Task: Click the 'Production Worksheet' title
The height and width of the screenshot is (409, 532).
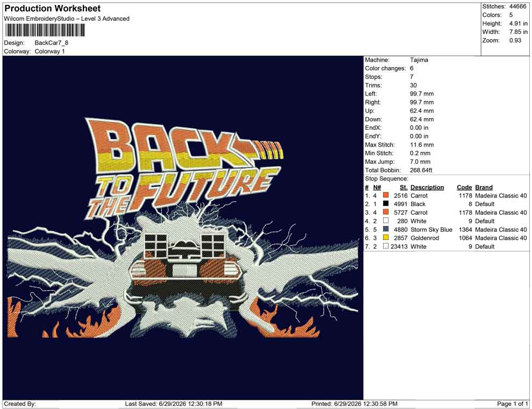Action: coord(53,9)
